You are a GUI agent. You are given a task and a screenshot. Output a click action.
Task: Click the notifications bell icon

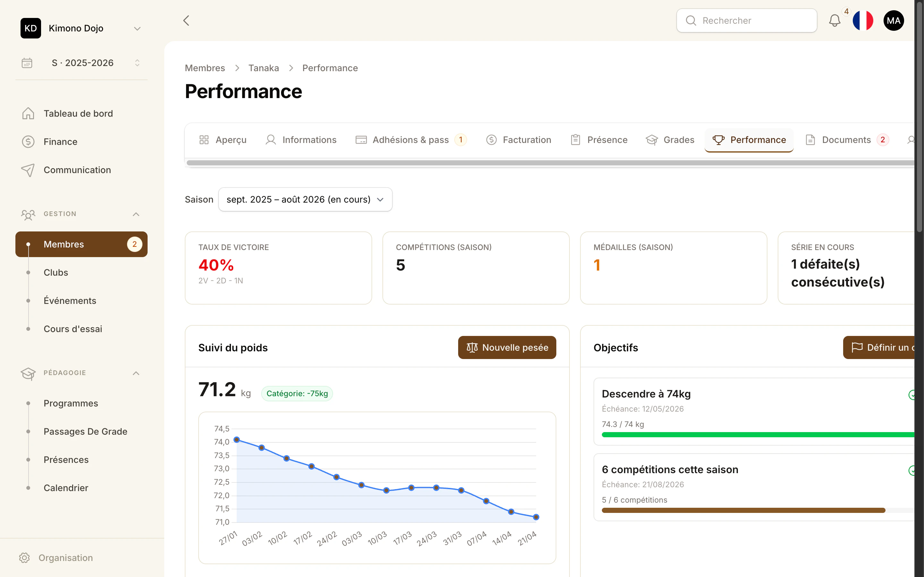pos(835,21)
